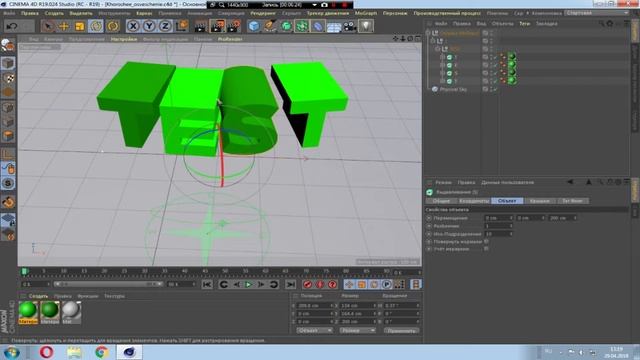Select the Scale tool icon

[80, 26]
